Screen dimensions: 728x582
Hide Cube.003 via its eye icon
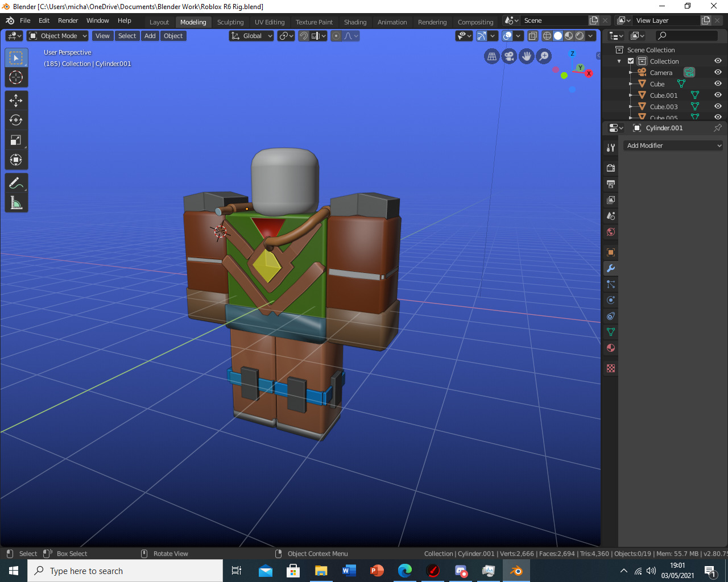pyautogui.click(x=718, y=106)
